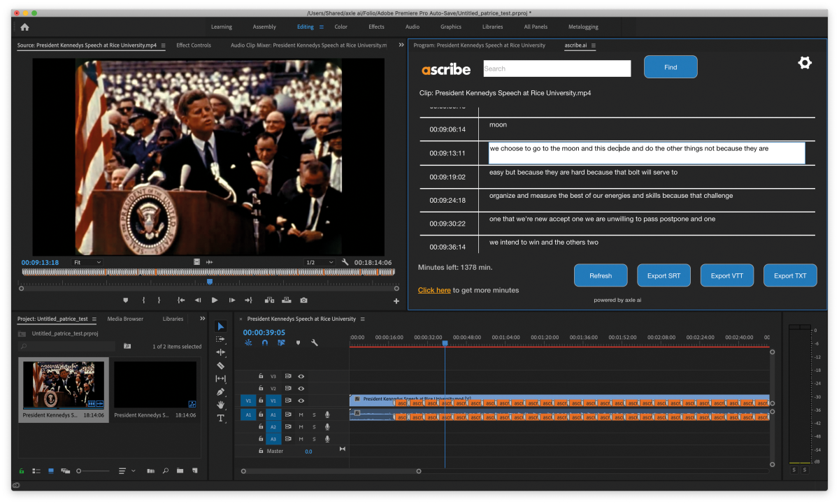This screenshot has width=839, height=504.
Task: Switch Project panel to list view
Action: [x=36, y=470]
